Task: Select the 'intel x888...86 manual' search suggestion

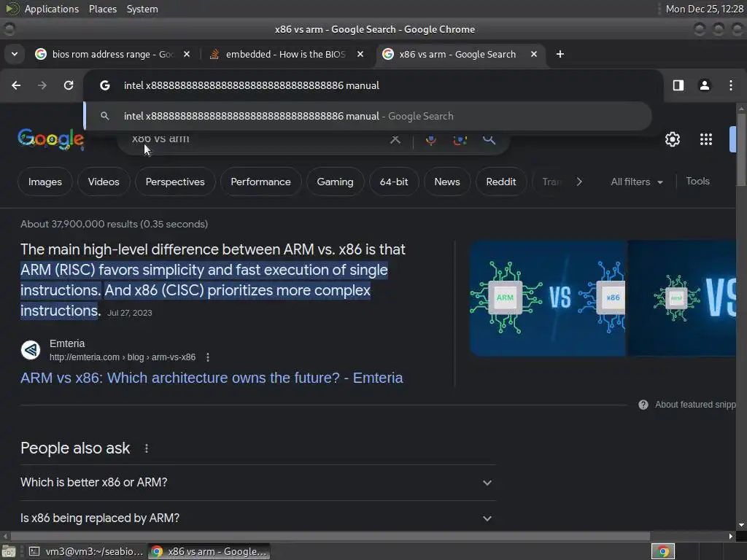Action: (368, 116)
